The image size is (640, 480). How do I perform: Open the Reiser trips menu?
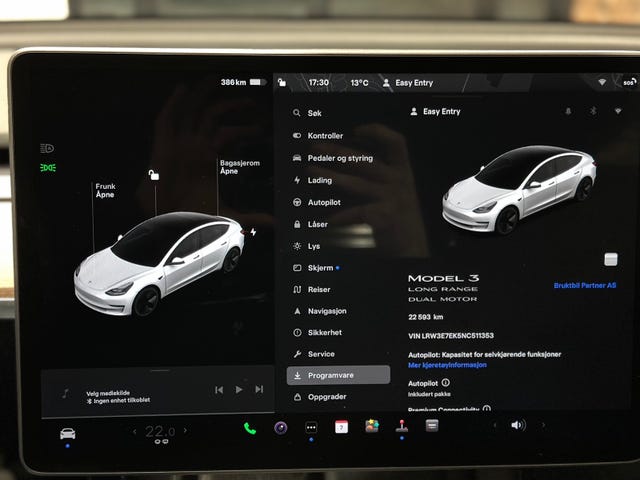(311, 289)
